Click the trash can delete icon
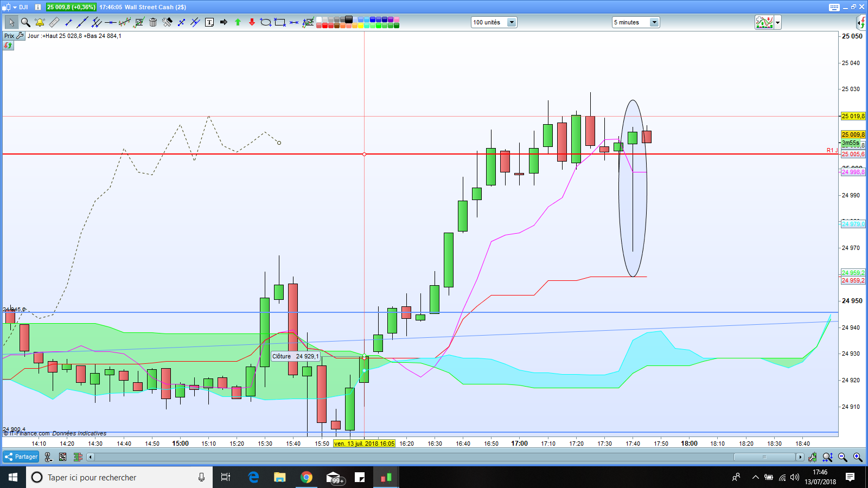Viewport: 868px width, 488px height. (153, 22)
